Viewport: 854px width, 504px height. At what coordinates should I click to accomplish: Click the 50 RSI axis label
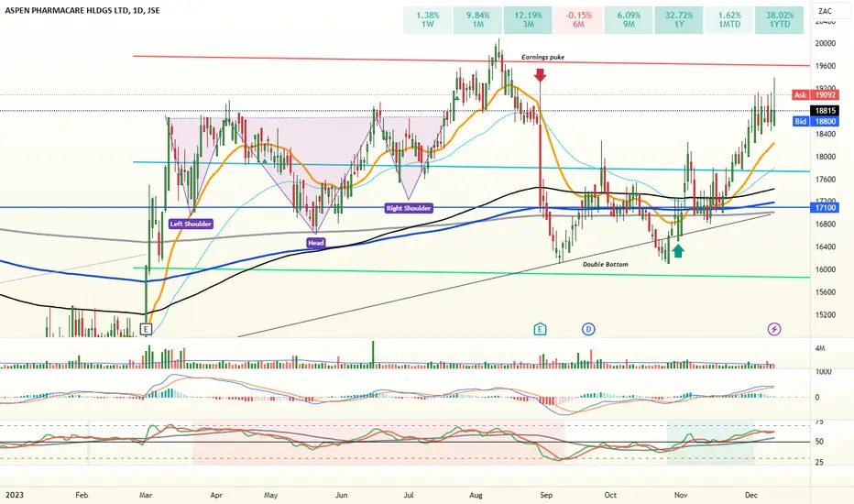click(x=819, y=442)
